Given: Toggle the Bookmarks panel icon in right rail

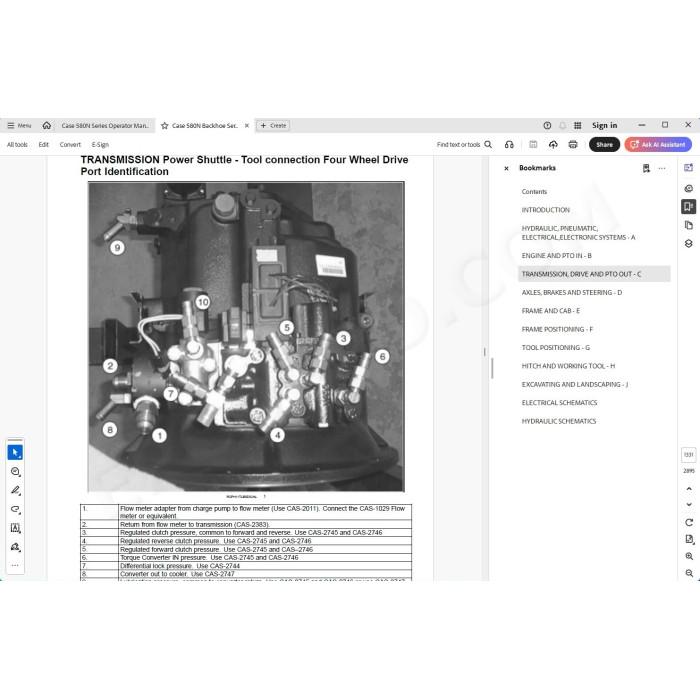Looking at the screenshot, I should click(688, 207).
